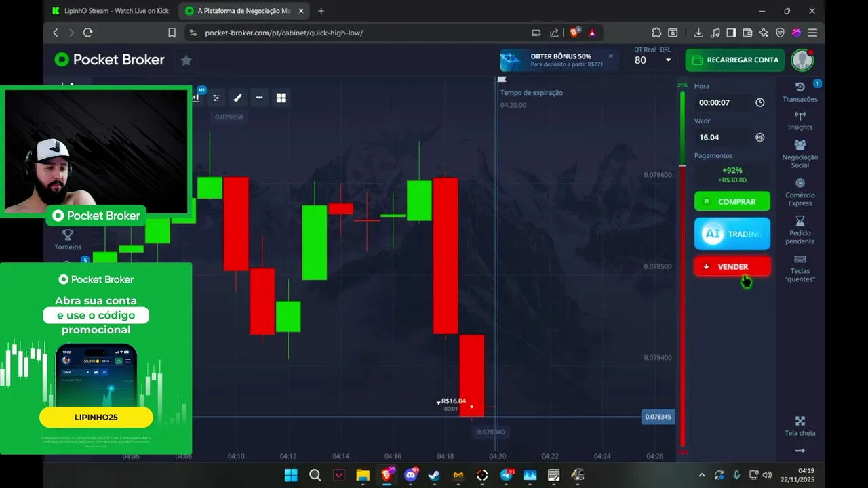
Task: Open browser extensions puzzle icon
Action: pyautogui.click(x=656, y=33)
